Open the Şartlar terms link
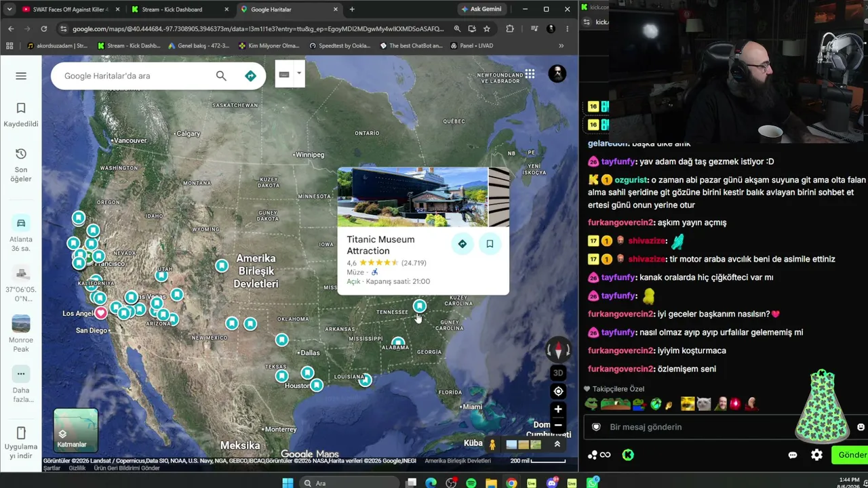The height and width of the screenshot is (488, 868). click(52, 468)
